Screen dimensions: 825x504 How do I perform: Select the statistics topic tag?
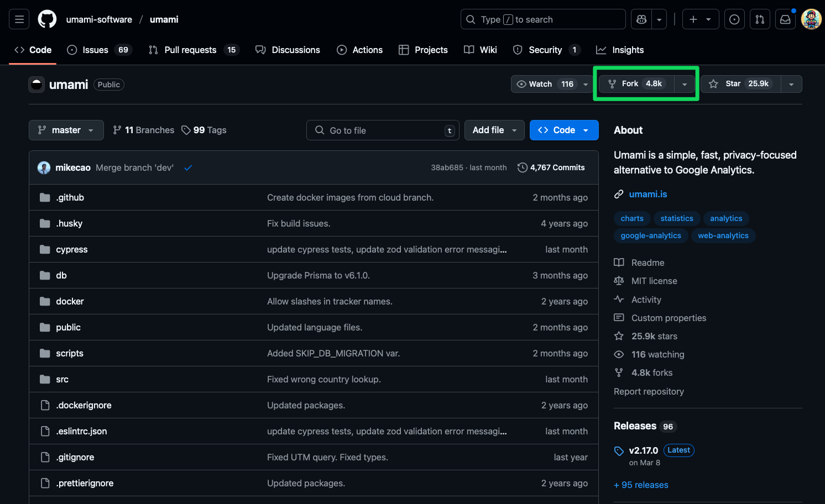677,218
